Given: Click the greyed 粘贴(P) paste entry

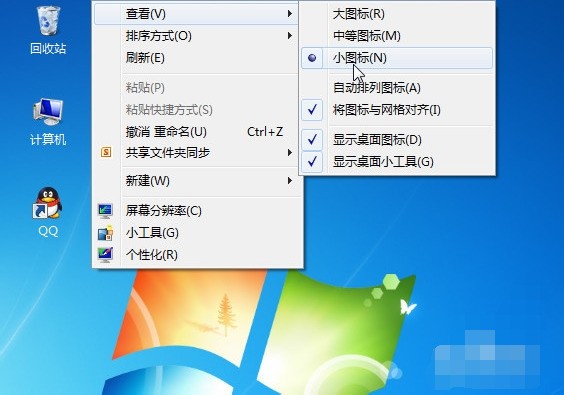Looking at the screenshot, I should tap(196, 88).
